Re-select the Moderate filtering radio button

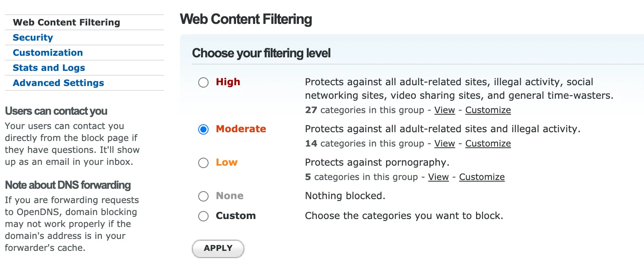coord(203,129)
